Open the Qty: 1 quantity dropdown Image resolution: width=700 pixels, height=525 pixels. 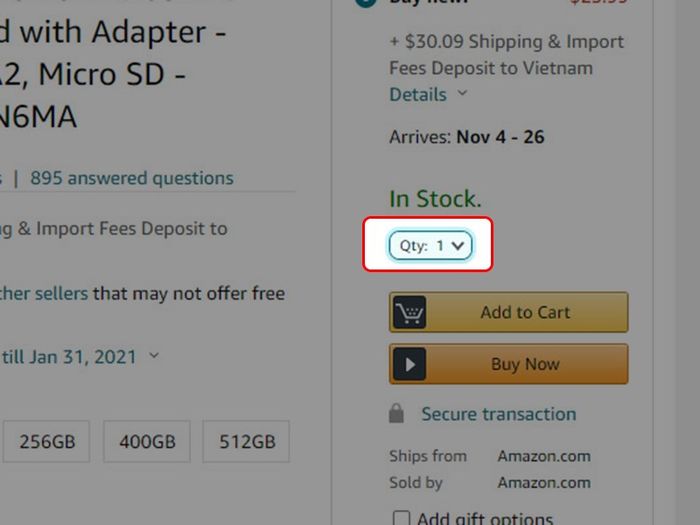[x=430, y=245]
